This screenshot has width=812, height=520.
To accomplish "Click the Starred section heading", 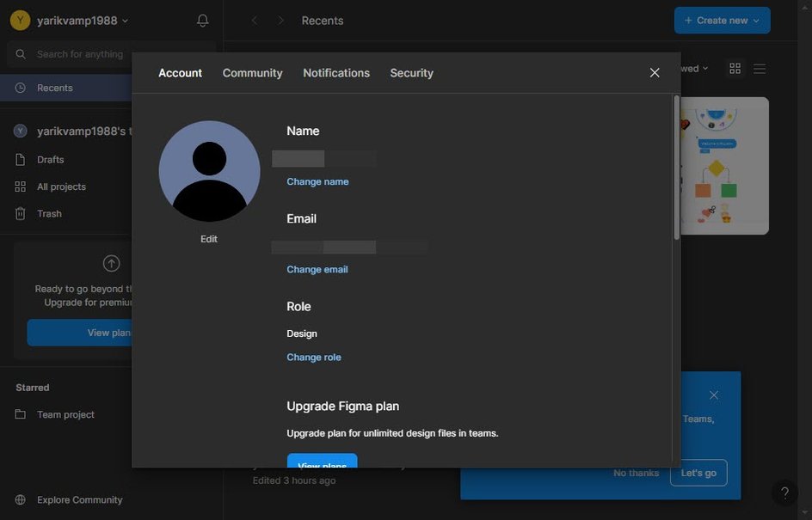I will [33, 388].
